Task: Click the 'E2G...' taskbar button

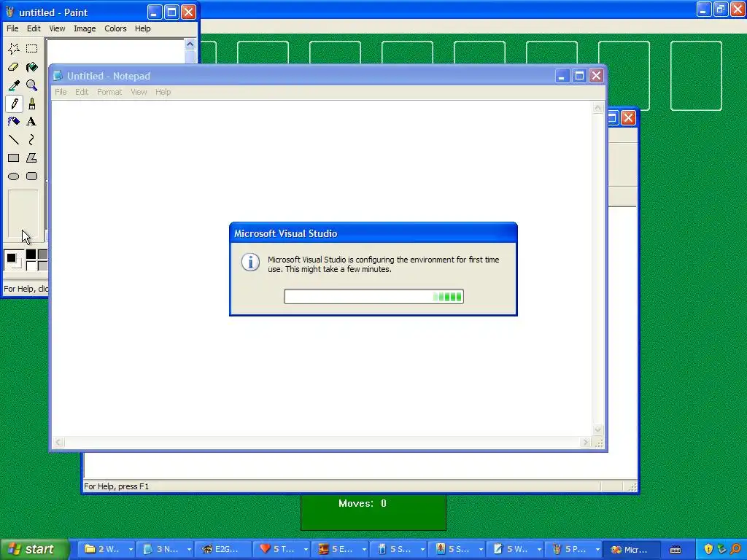Action: click(x=223, y=550)
